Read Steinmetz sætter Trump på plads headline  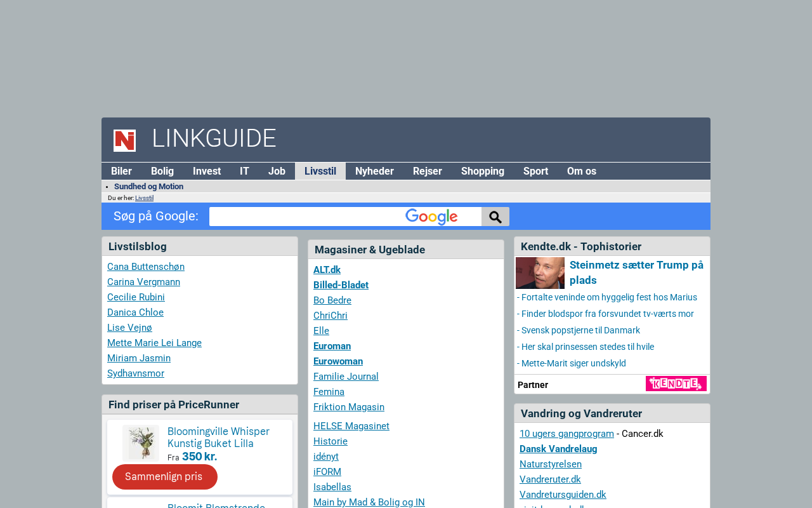[x=636, y=272]
